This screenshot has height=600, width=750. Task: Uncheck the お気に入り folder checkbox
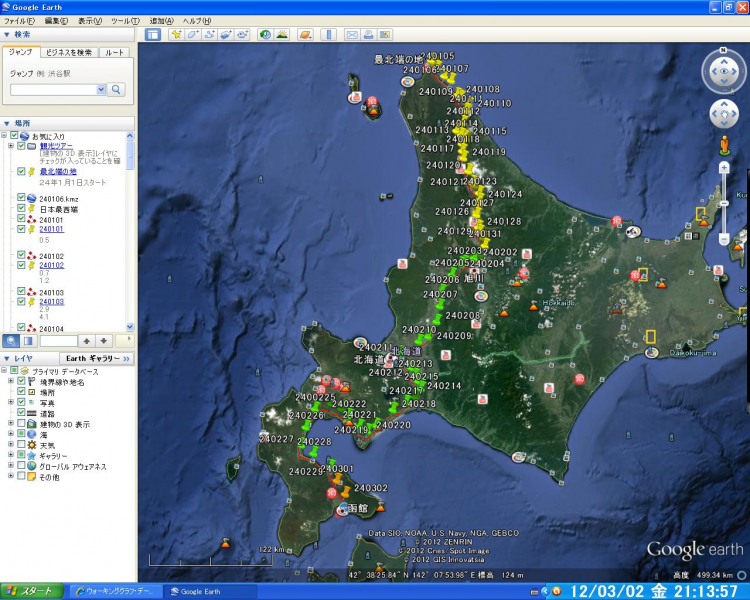(x=14, y=136)
